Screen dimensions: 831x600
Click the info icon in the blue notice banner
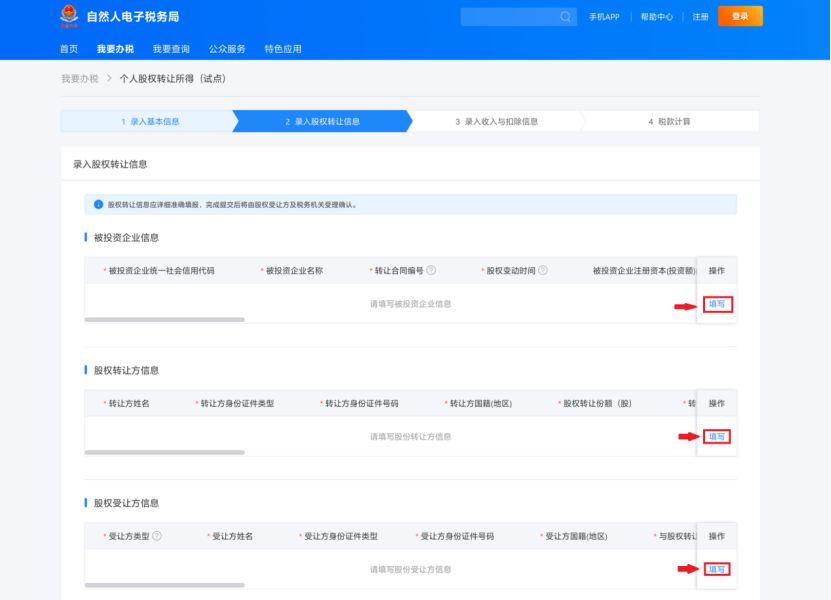pos(97,204)
